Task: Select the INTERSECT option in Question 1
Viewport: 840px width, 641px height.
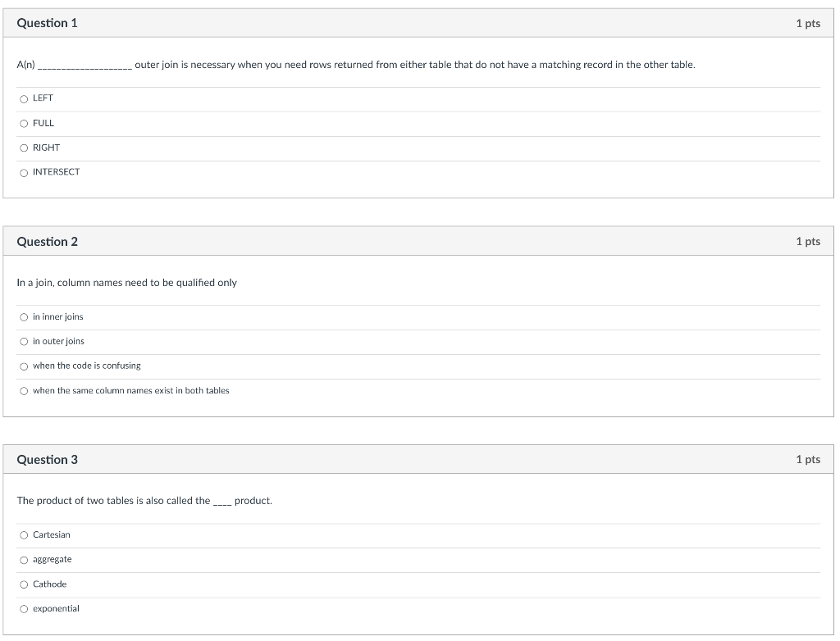Action: (24, 172)
